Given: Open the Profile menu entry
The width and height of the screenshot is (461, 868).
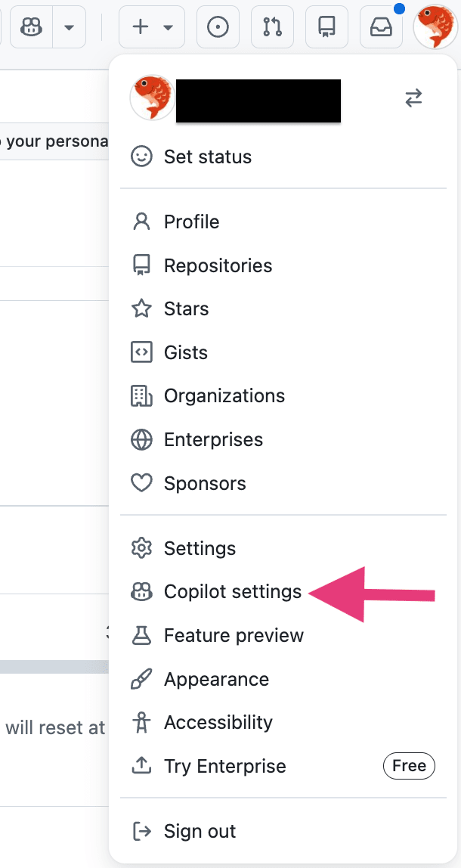Looking at the screenshot, I should [191, 222].
